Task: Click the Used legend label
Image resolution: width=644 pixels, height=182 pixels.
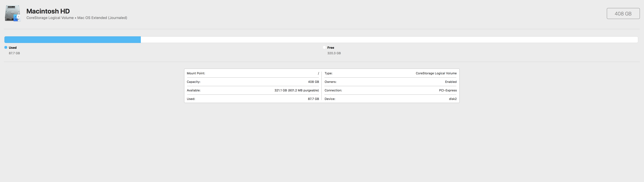Action: pyautogui.click(x=13, y=48)
